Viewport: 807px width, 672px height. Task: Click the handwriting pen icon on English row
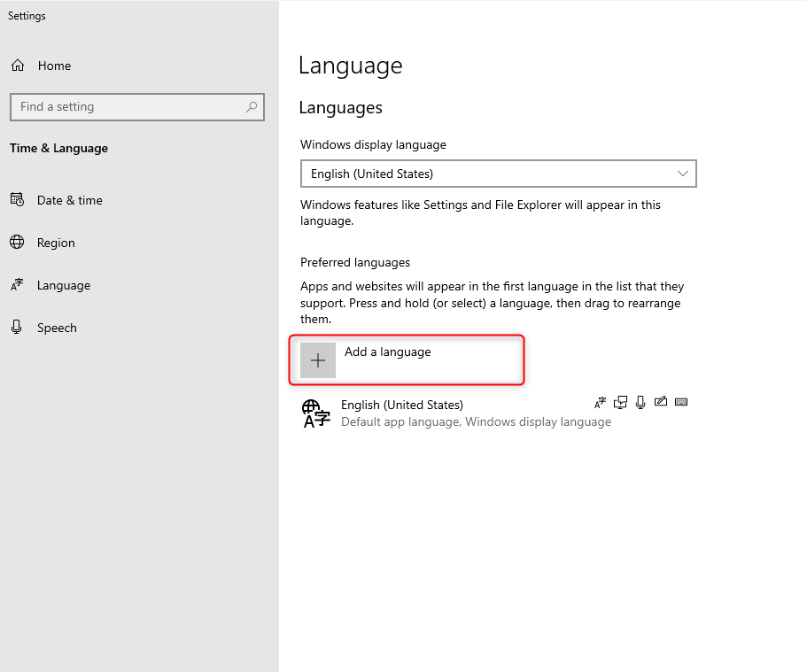click(661, 401)
